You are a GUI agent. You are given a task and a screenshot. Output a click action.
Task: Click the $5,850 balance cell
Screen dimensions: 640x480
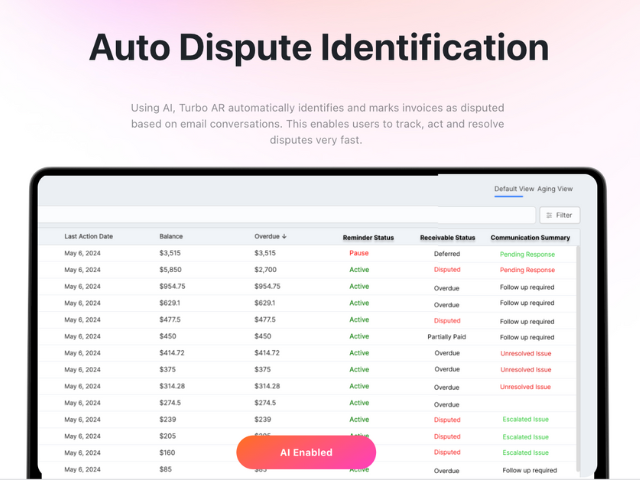click(x=170, y=269)
